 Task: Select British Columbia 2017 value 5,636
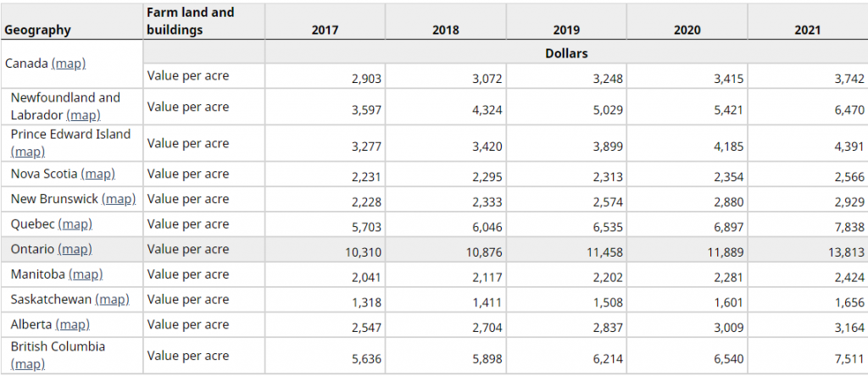click(x=366, y=359)
